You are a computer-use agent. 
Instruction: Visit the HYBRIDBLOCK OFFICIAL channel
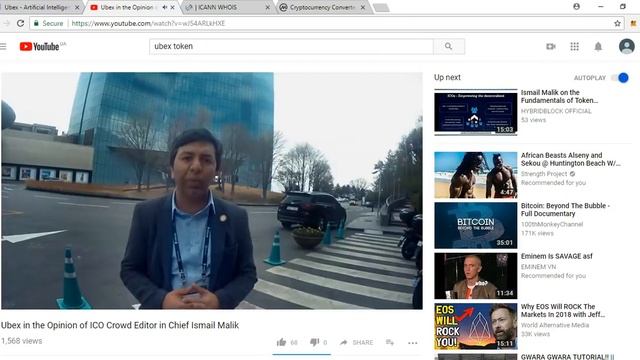click(556, 111)
